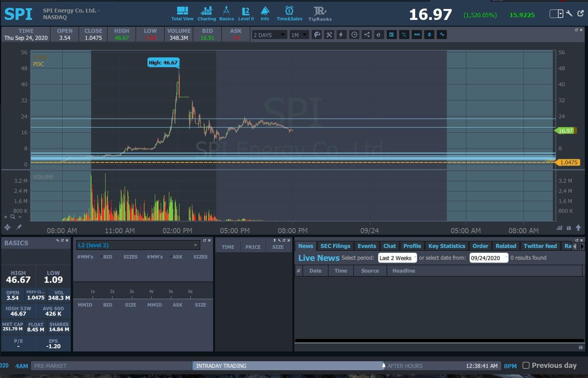Click the Total View button
The width and height of the screenshot is (588, 378).
pyautogui.click(x=182, y=14)
